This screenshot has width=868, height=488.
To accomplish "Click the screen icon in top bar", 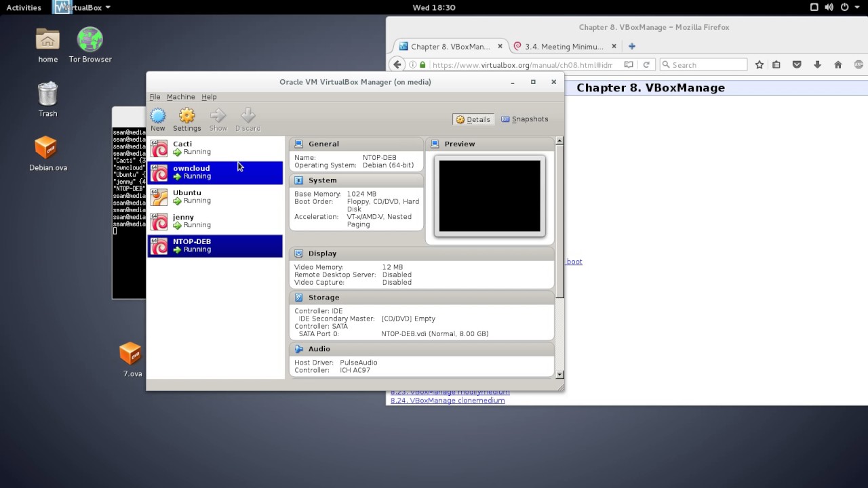I will click(x=814, y=7).
